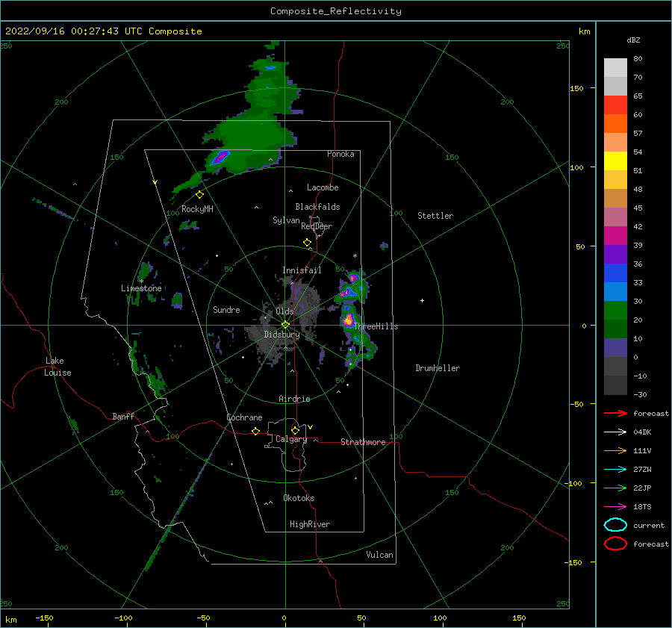
Task: Select the orange 111V arrow icon
Action: pyautogui.click(x=615, y=450)
